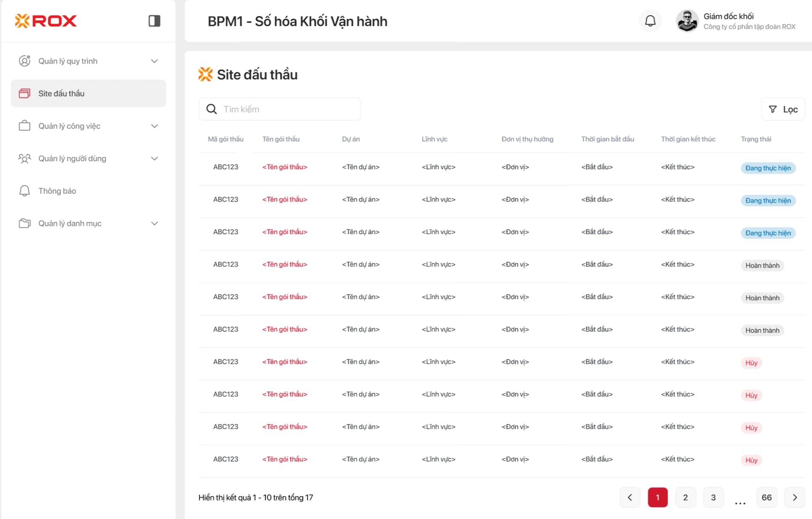Click the notification bell in the header
This screenshot has height=519, width=812.
click(650, 21)
